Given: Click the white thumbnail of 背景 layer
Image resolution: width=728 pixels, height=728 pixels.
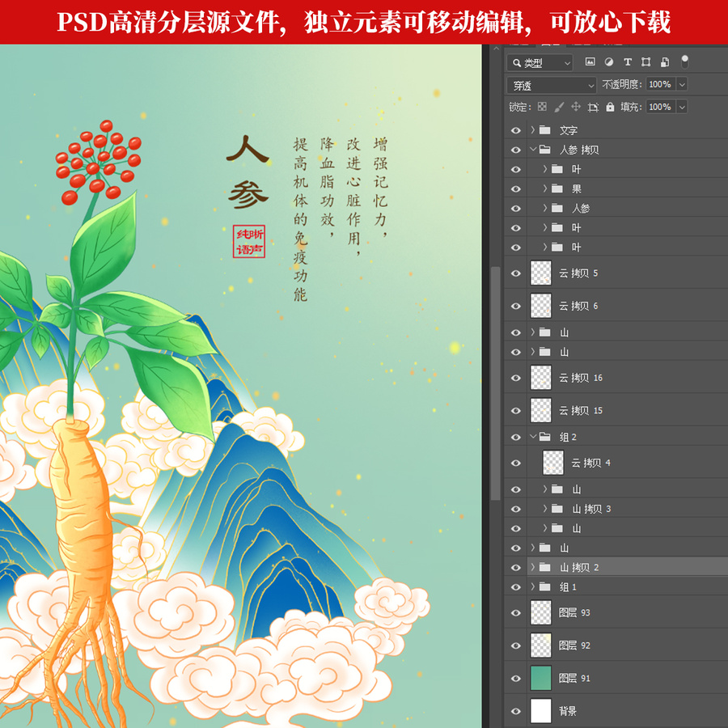Looking at the screenshot, I should pyautogui.click(x=541, y=711).
